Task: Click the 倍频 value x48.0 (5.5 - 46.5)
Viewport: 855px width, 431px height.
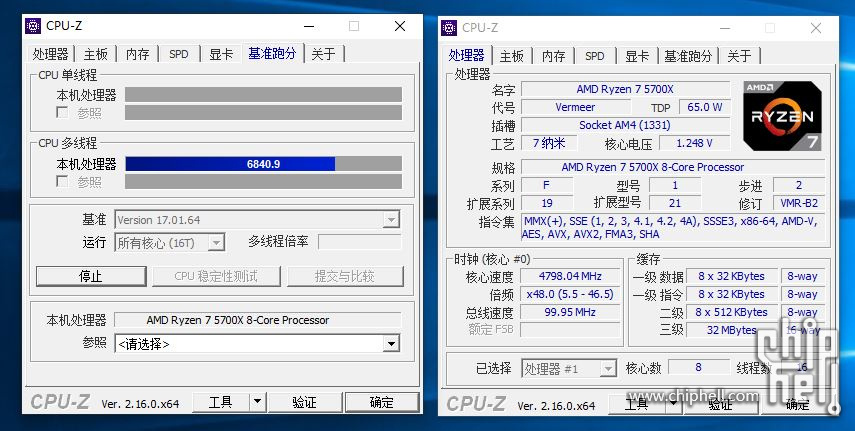Action: 570,294
